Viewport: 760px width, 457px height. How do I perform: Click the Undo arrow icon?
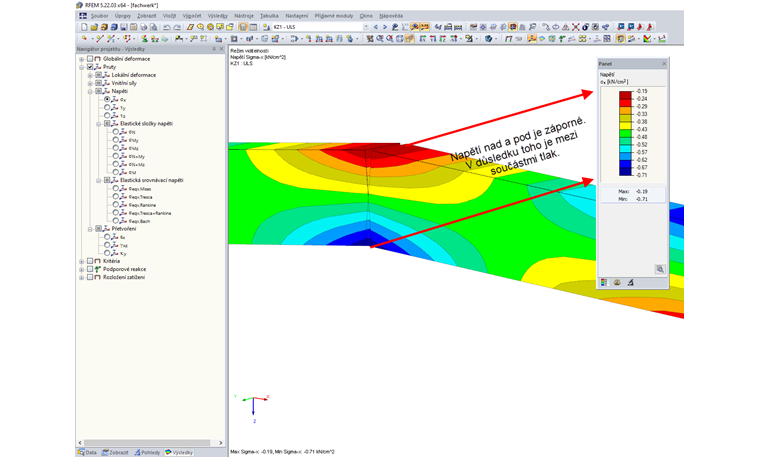coord(167,27)
